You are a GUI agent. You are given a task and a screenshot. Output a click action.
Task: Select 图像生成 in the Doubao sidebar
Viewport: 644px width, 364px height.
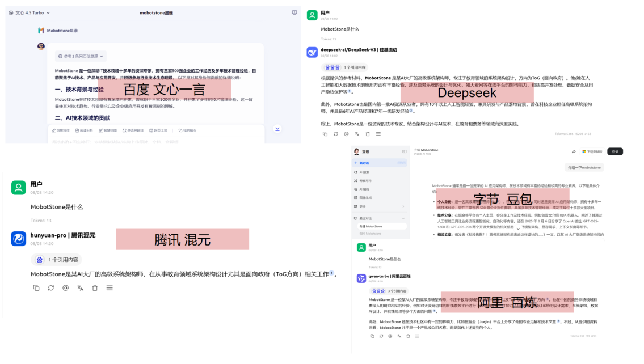(366, 197)
